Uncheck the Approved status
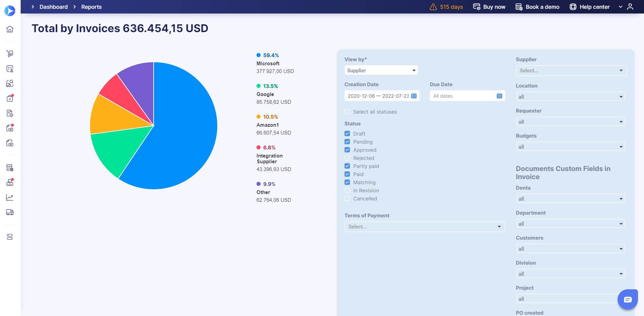 click(347, 150)
